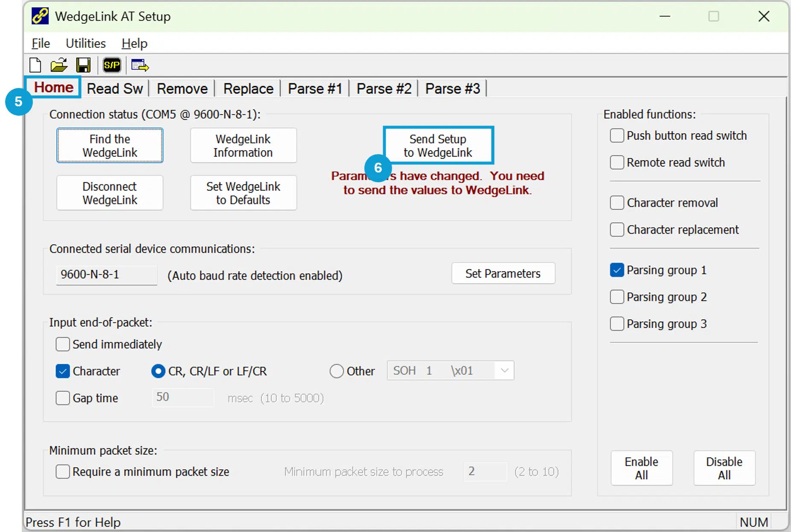
Task: Open the File menu
Action: (x=41, y=43)
